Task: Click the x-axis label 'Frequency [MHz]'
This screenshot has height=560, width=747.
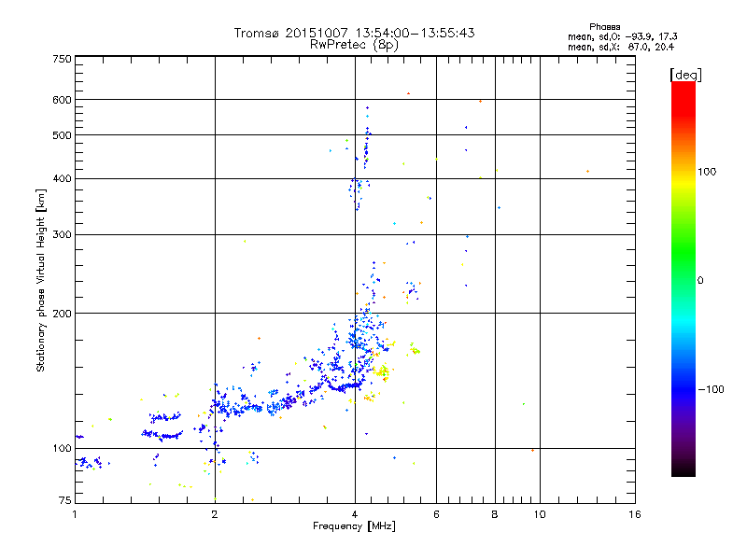Action: coord(354,526)
